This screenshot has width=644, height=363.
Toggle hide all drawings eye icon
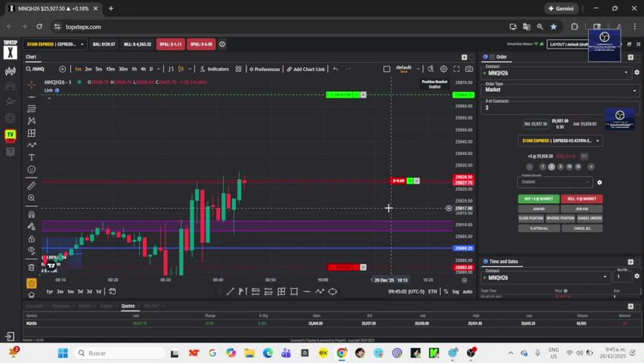click(31, 251)
